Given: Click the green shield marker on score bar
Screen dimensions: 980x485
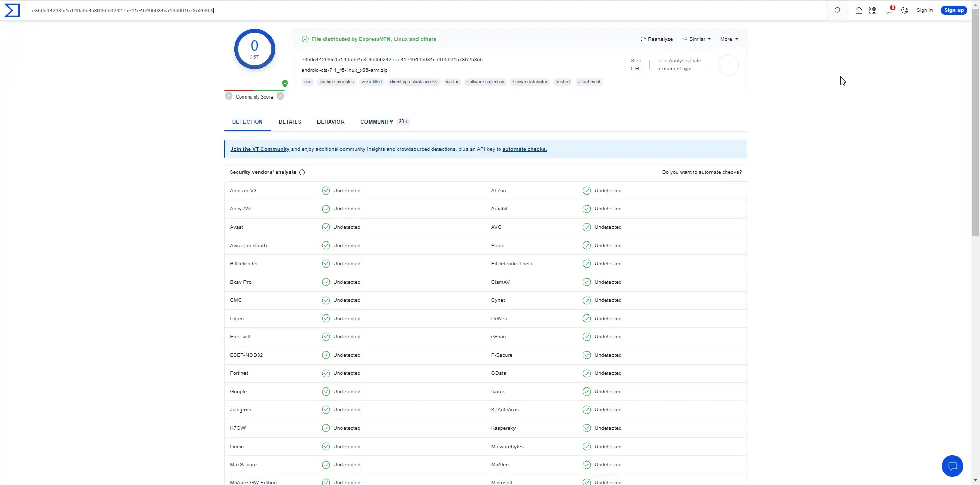Looking at the screenshot, I should 285,83.
